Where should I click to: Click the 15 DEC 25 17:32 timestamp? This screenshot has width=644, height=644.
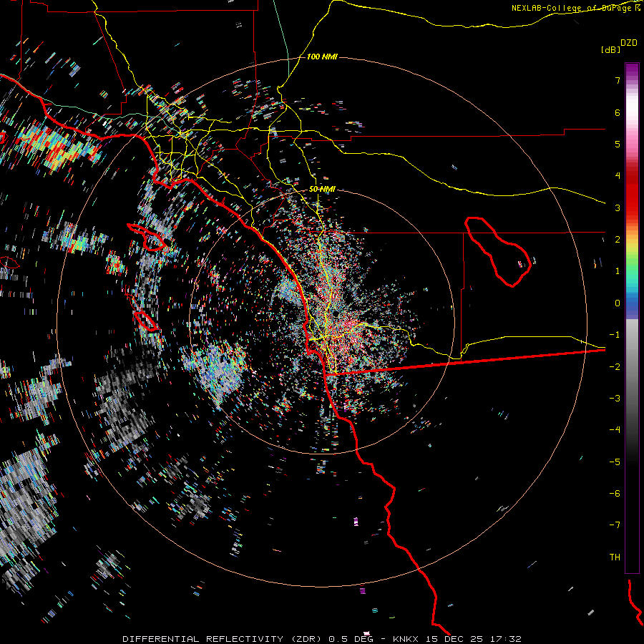tap(472, 639)
